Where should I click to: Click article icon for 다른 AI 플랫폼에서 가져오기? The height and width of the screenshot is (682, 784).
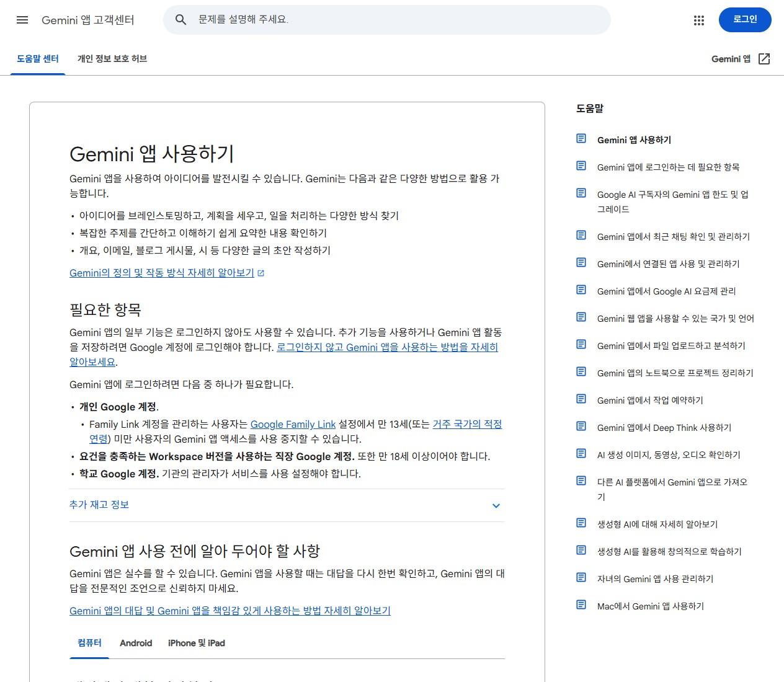click(x=581, y=480)
